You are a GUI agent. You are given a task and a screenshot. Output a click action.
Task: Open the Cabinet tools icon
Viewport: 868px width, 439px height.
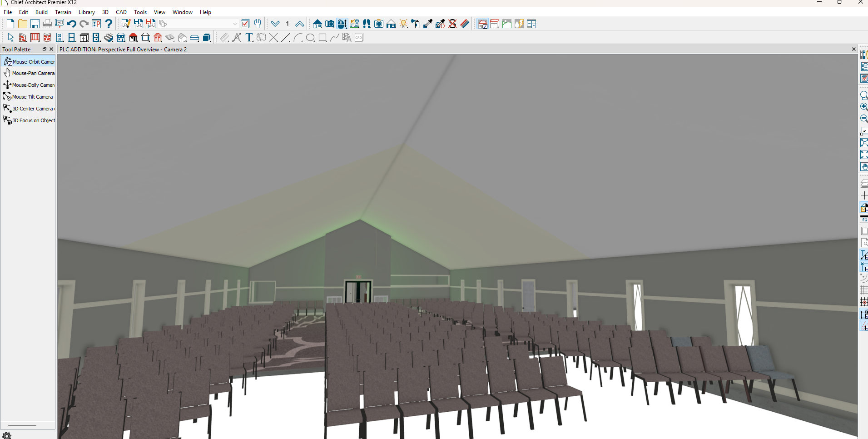pyautogui.click(x=84, y=38)
